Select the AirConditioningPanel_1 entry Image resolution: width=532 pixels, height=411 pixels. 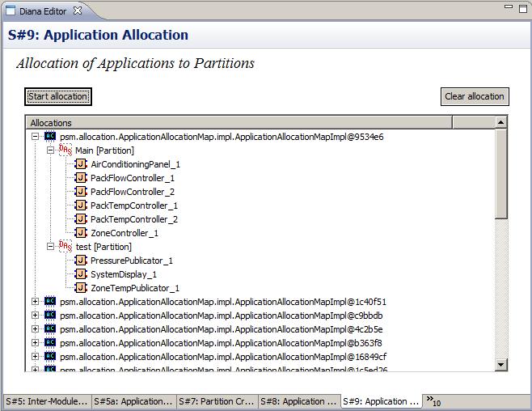135,164
